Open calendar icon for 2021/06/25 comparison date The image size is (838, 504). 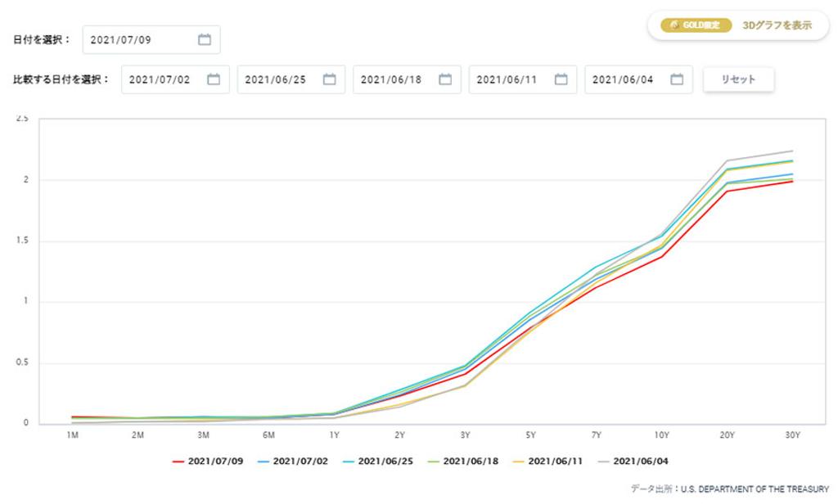tap(329, 79)
